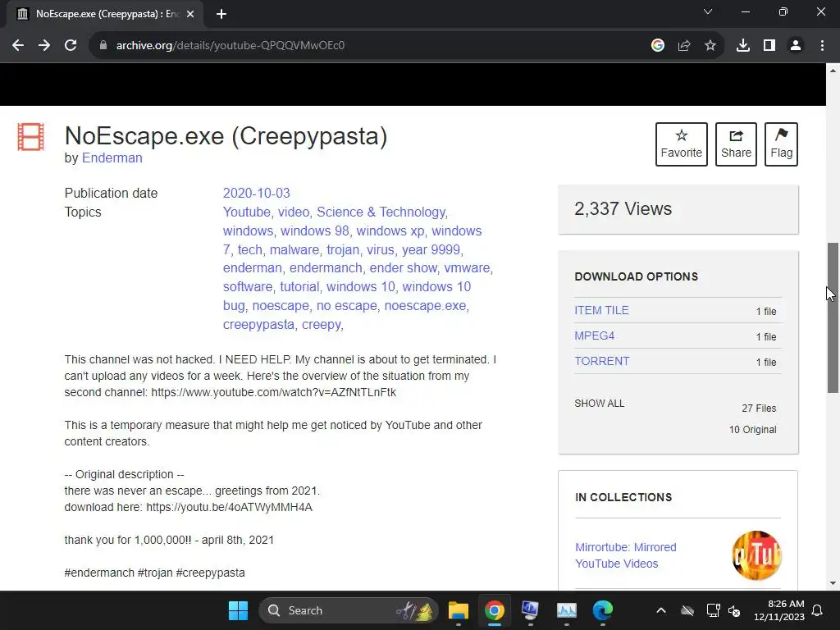Download the TORRENT file
840x630 pixels.
point(601,361)
